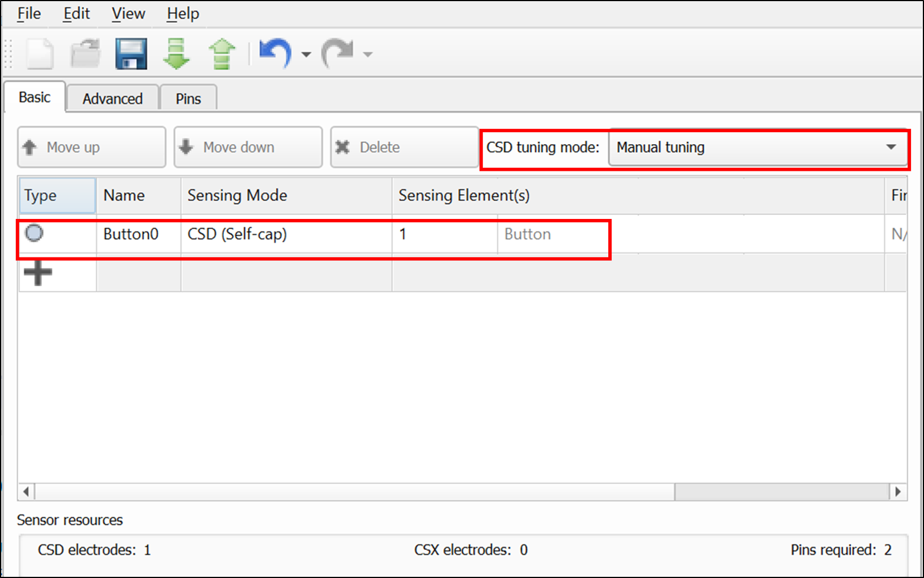924x578 pixels.
Task: Click sensing element count cell showing 1
Action: point(445,234)
